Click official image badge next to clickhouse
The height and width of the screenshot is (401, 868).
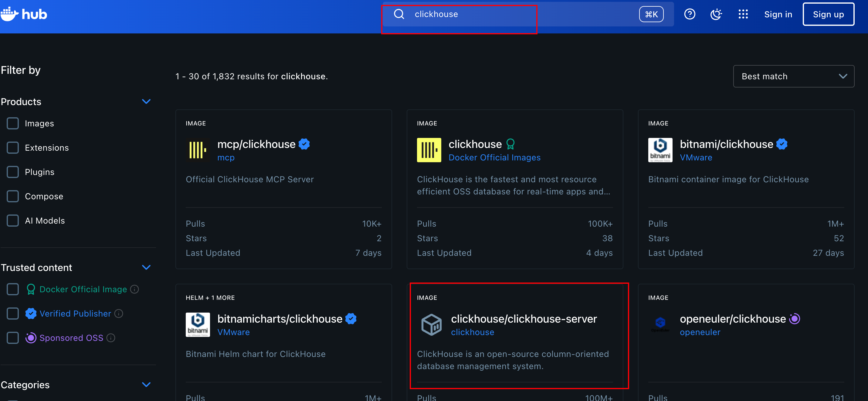point(510,144)
